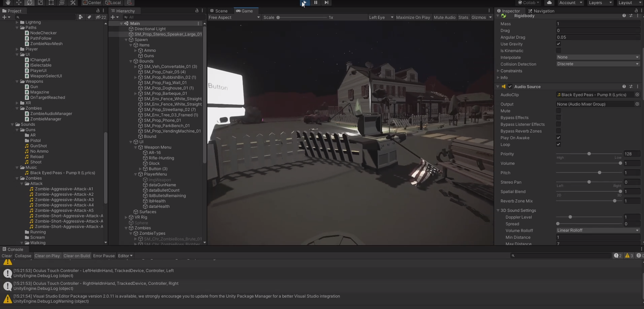Select the Scale tool

(x=40, y=3)
